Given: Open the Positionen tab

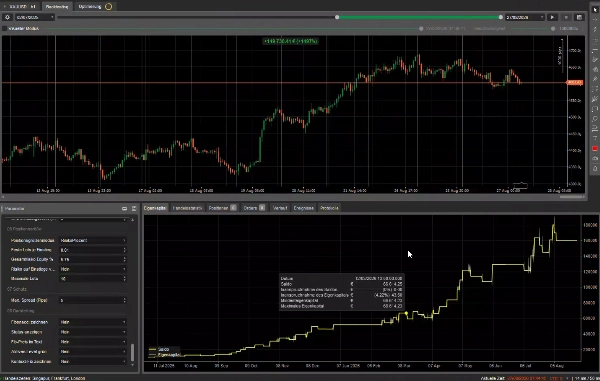Looking at the screenshot, I should click(222, 208).
